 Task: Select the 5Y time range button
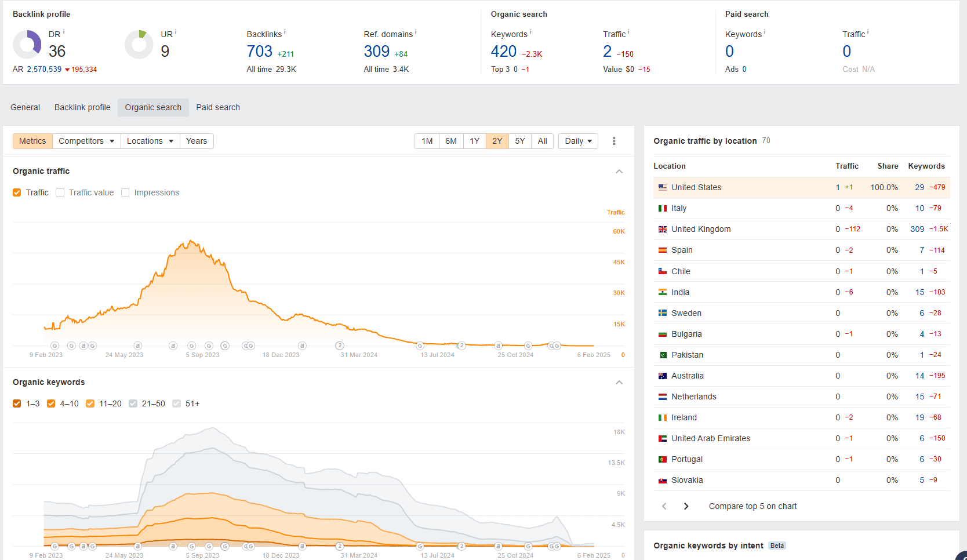[520, 141]
